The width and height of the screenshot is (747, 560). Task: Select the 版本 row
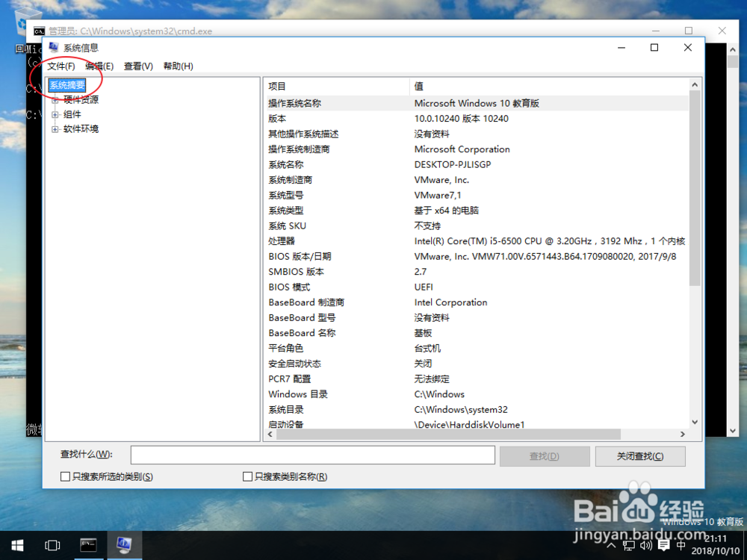[x=477, y=119]
